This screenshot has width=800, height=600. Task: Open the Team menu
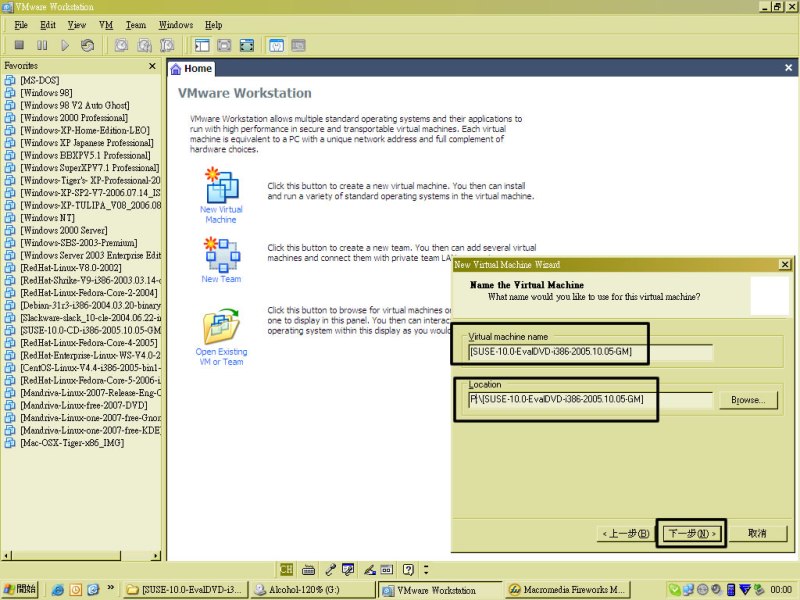click(x=136, y=25)
